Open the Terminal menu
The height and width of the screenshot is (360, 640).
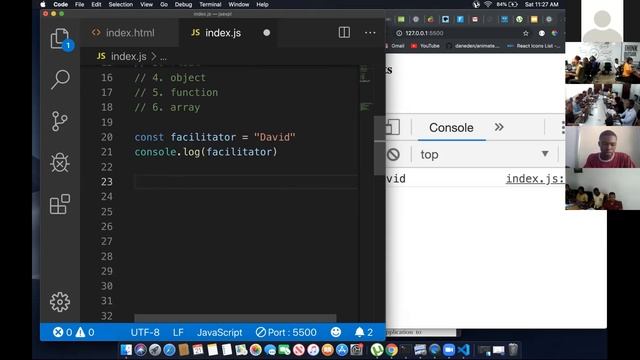[210, 4]
